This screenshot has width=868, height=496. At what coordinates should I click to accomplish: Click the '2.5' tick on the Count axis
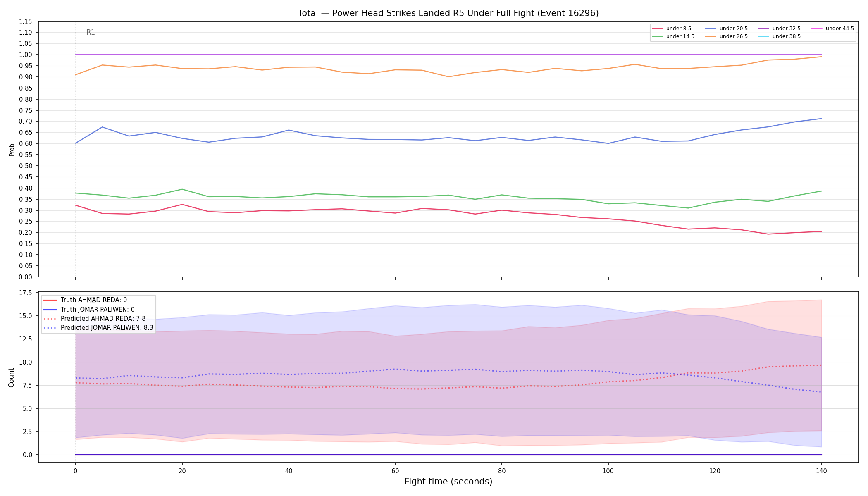coord(27,432)
